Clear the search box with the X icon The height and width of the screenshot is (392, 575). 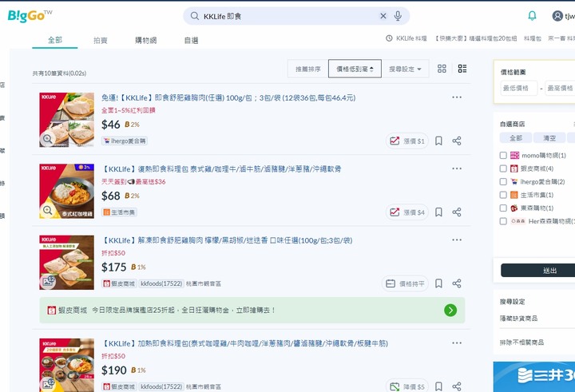[x=383, y=16]
